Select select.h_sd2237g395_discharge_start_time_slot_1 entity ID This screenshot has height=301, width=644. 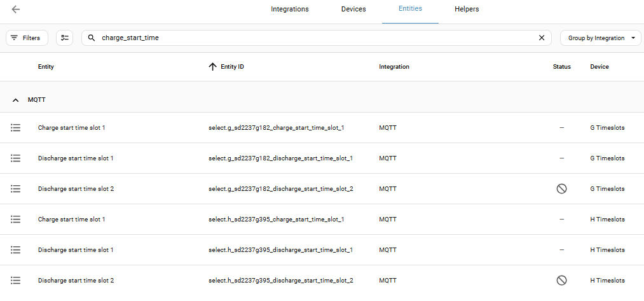point(280,249)
